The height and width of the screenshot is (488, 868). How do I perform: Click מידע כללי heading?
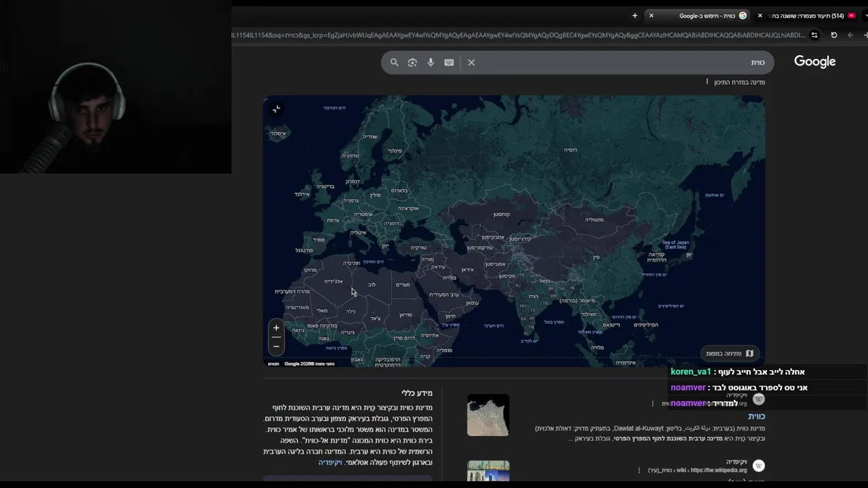click(417, 393)
